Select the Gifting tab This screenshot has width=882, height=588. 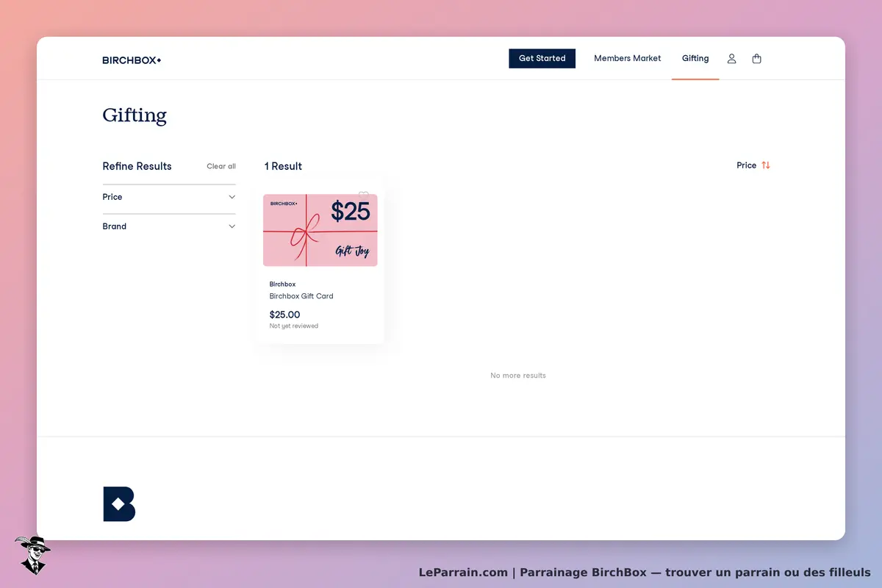(x=695, y=58)
